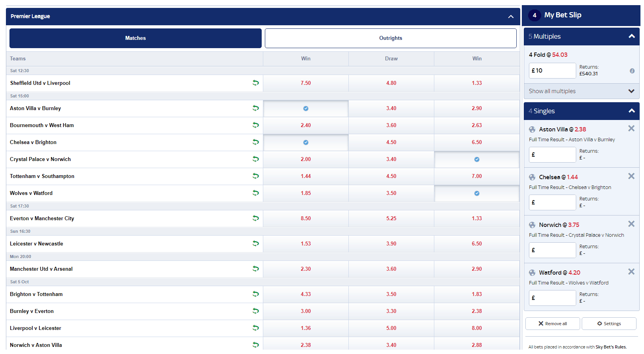Click the stats icon for Crystal Palace v Norwich

point(256,159)
